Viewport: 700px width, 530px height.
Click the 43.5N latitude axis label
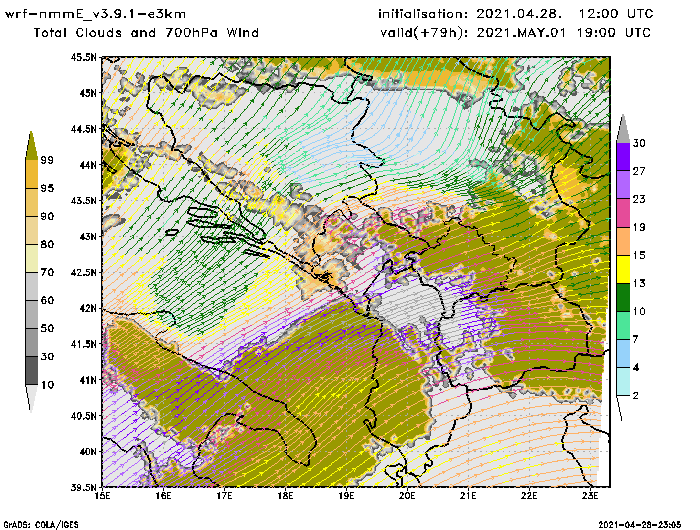83,200
